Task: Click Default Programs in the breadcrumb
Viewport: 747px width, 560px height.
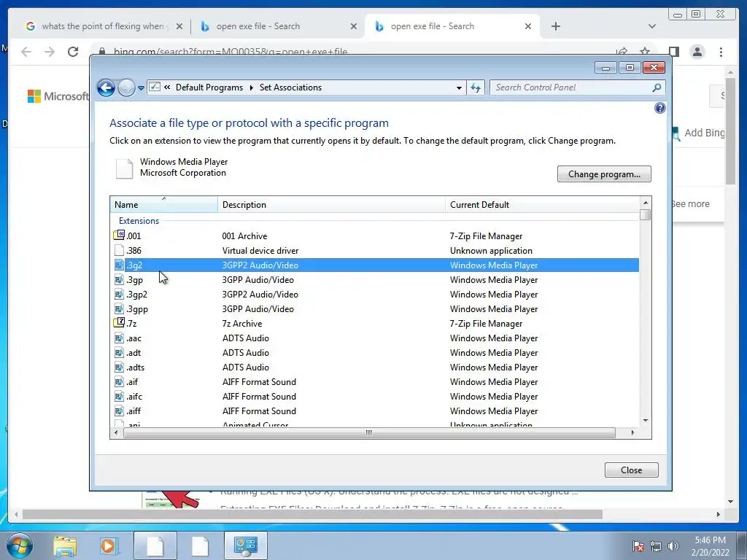Action: pyautogui.click(x=209, y=87)
